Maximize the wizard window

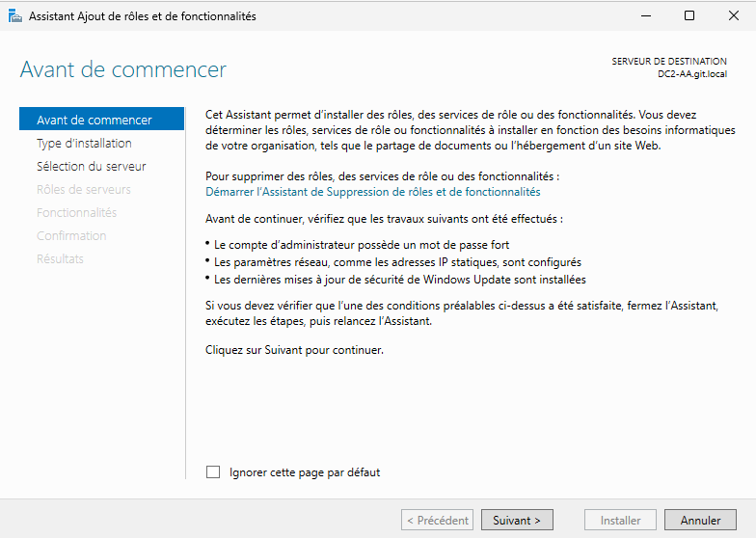[689, 15]
